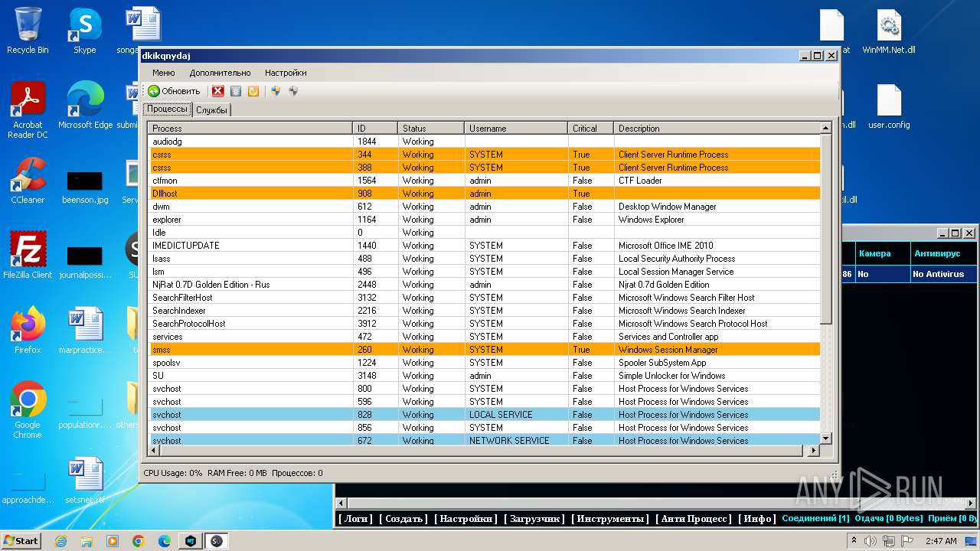Click [ Настройки ] in NjRat window
980x551 pixels.
pyautogui.click(x=465, y=519)
